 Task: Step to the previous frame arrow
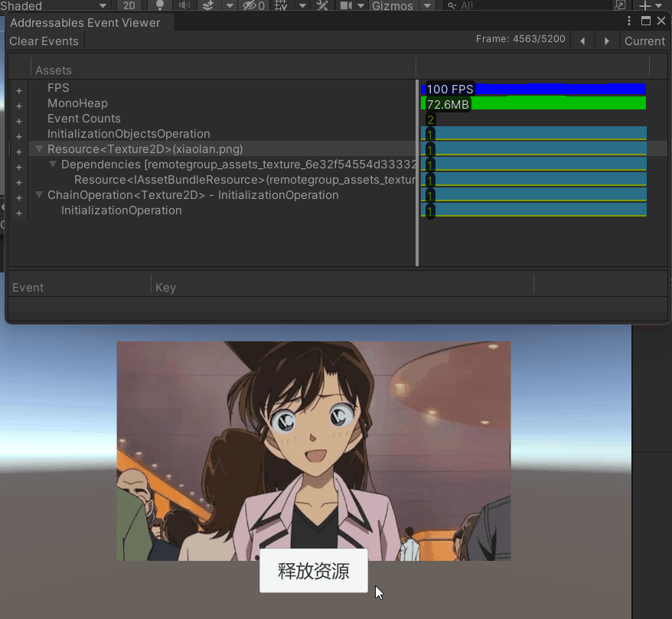tap(582, 41)
